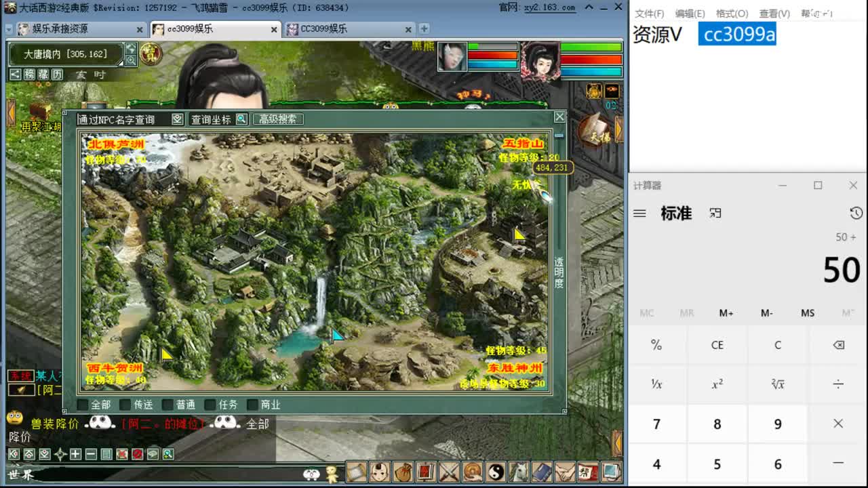Click the 查询坐标 search magnifier
The width and height of the screenshot is (868, 488).
[x=241, y=119]
